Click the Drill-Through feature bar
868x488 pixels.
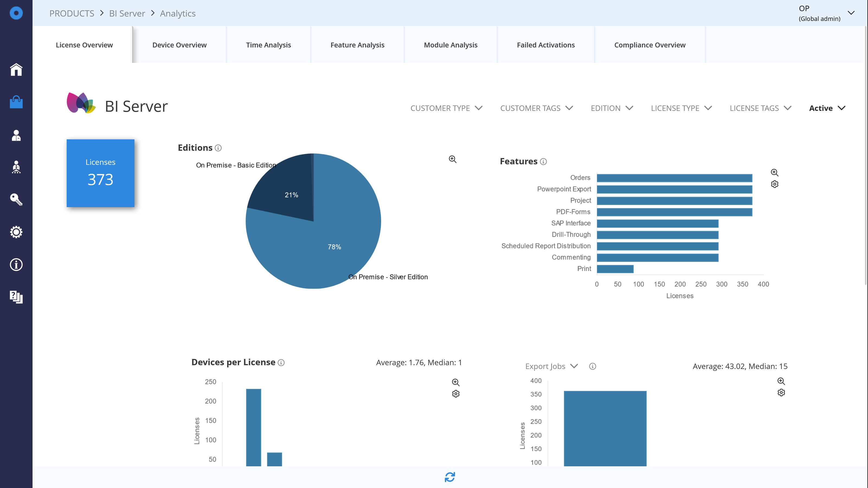click(657, 235)
